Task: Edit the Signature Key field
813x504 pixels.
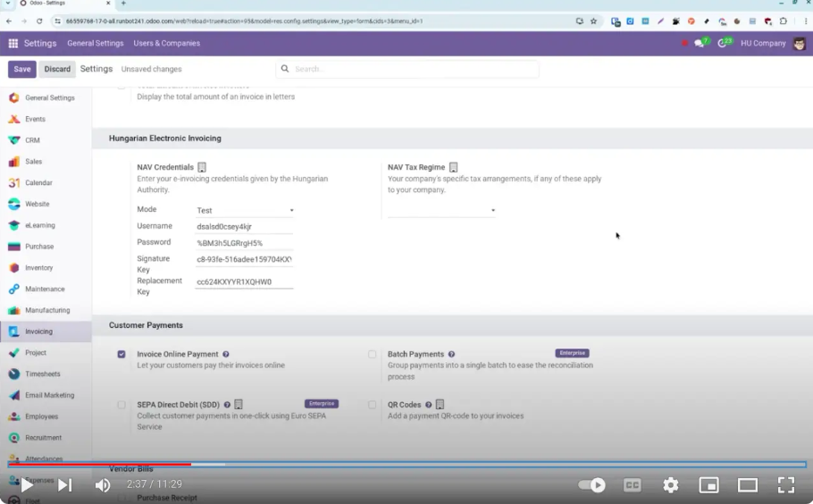Action: coord(244,259)
